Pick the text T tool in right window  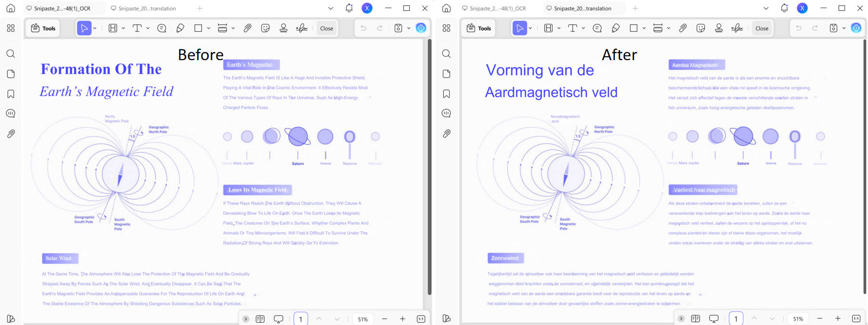pyautogui.click(x=573, y=28)
